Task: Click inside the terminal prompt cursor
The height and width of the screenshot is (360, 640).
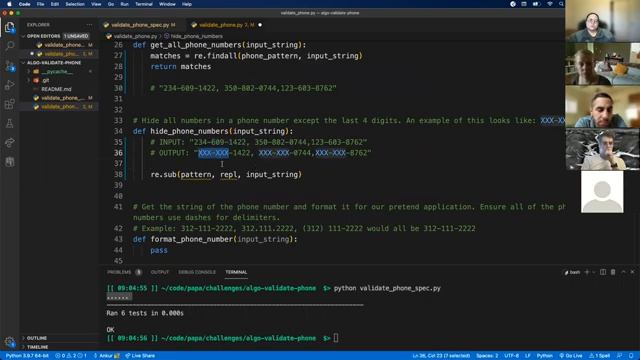Action: click(x=336, y=338)
